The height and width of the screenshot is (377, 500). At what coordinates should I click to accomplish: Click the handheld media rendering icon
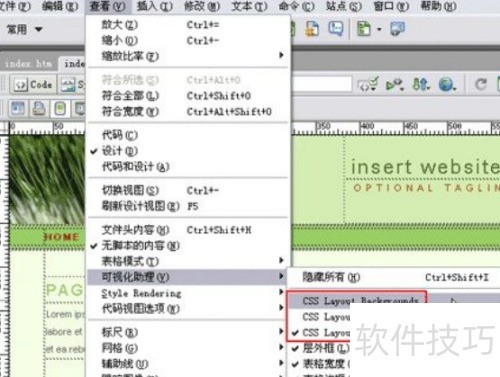tap(60, 109)
